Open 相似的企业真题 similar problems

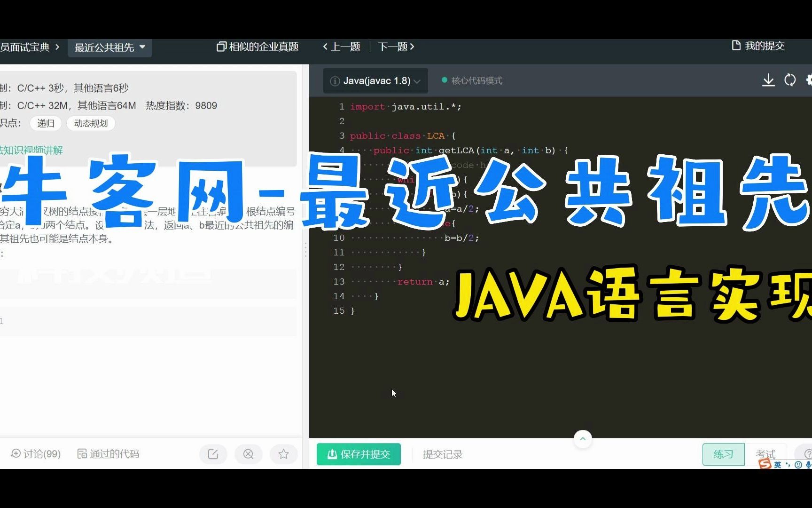(x=258, y=47)
